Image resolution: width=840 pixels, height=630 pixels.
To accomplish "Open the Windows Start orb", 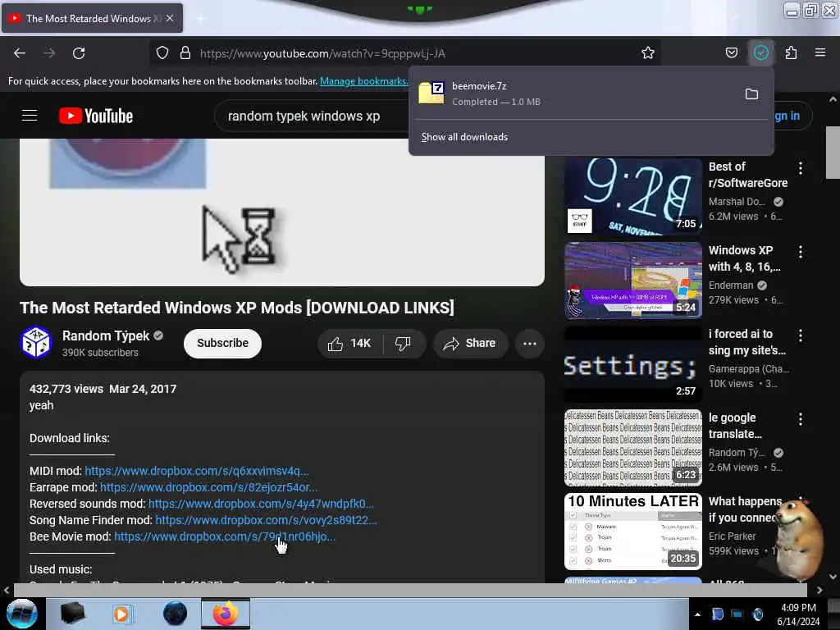I will [x=22, y=614].
